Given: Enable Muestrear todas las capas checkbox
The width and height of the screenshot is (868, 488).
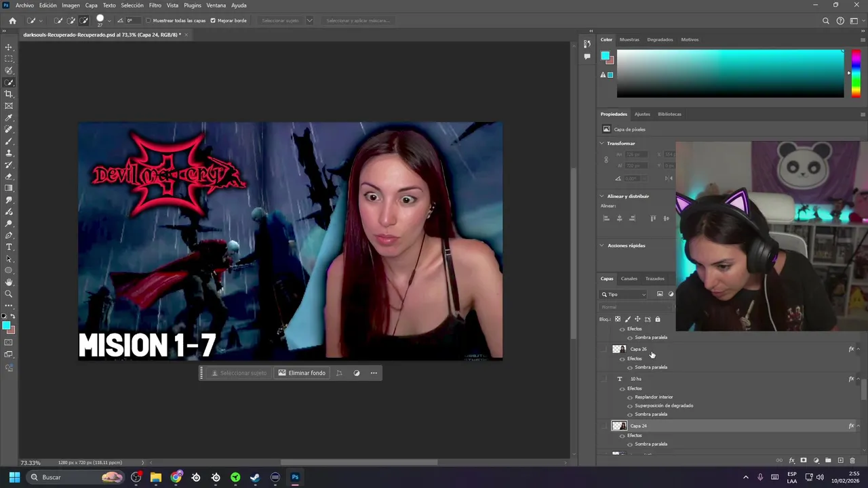Looking at the screenshot, I should coord(149,20).
